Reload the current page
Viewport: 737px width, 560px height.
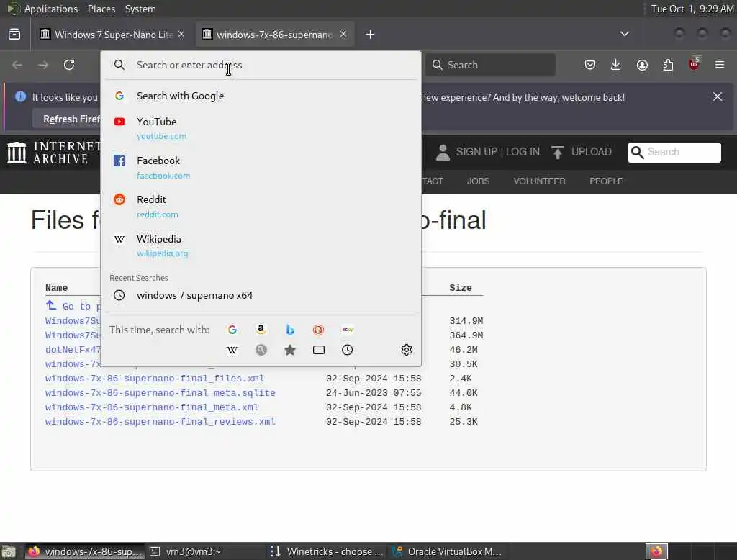click(x=69, y=65)
